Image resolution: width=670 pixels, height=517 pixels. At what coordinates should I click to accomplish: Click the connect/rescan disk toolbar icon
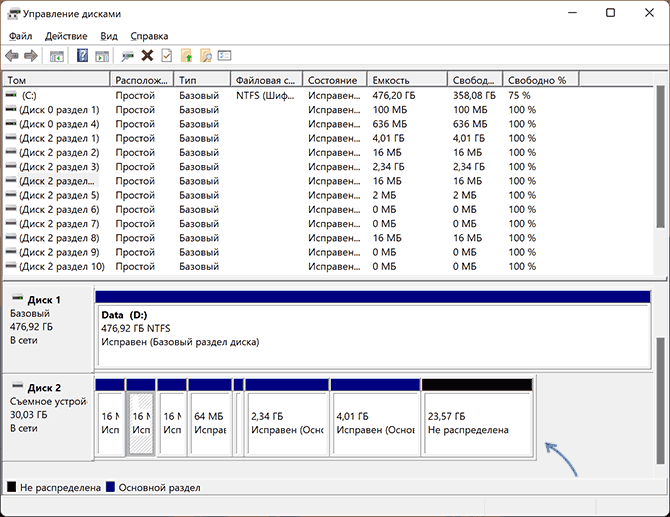pos(127,56)
